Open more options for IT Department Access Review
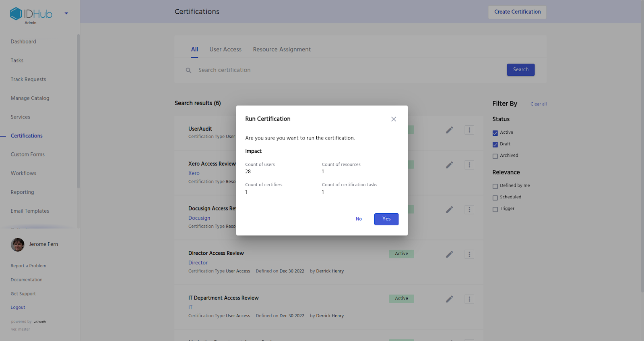644x341 pixels. (469, 299)
